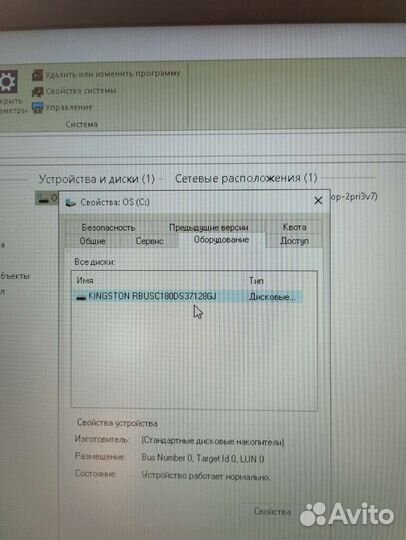Click the Bus Number 0, Target Id 0 text

point(203,458)
